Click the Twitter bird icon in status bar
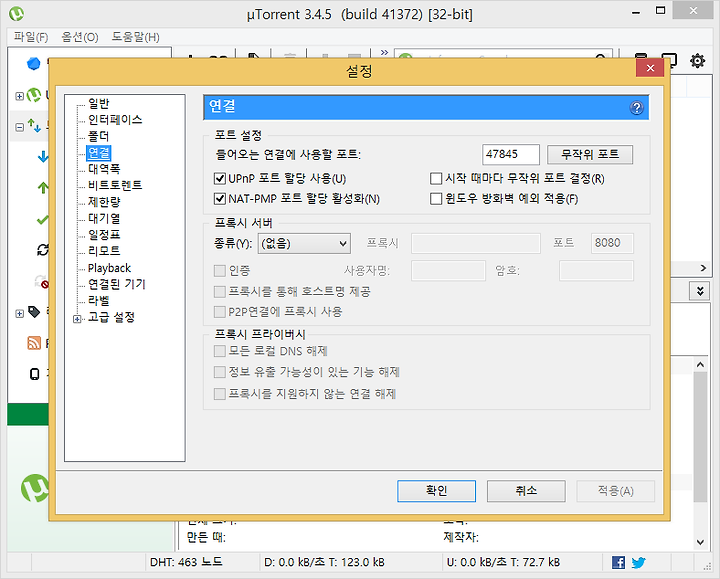The height and width of the screenshot is (579, 720). pos(638,562)
